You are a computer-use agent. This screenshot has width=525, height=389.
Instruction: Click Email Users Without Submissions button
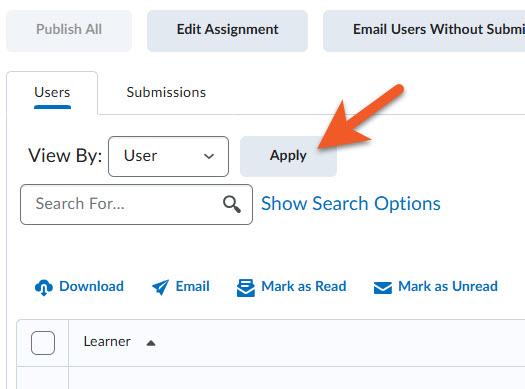(x=424, y=31)
